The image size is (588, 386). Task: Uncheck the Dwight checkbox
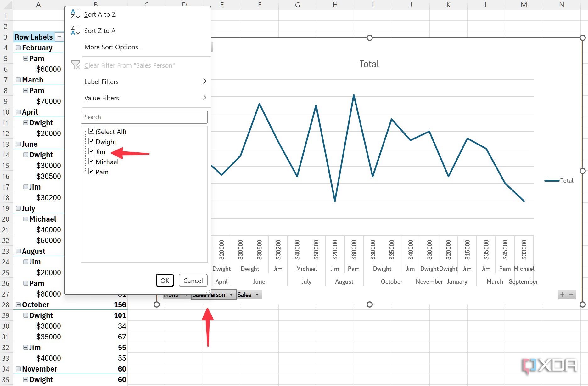[x=91, y=141]
